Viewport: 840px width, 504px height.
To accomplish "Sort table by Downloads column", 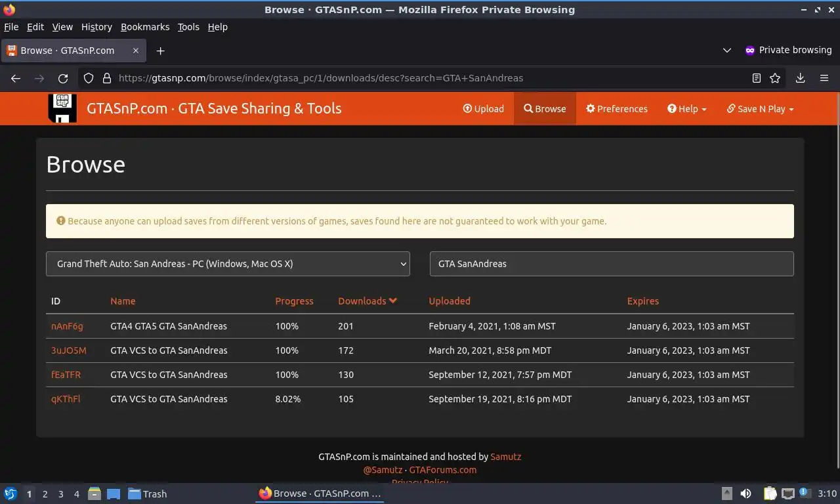I will [367, 301].
